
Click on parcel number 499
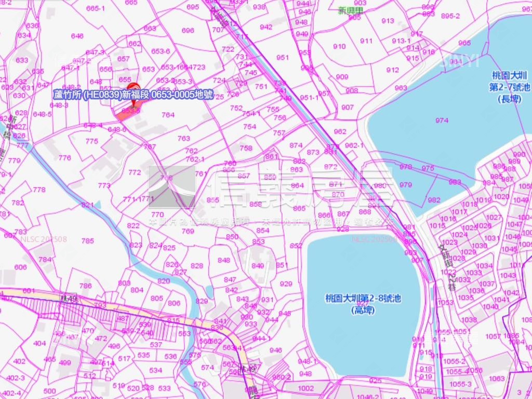click(65, 363)
